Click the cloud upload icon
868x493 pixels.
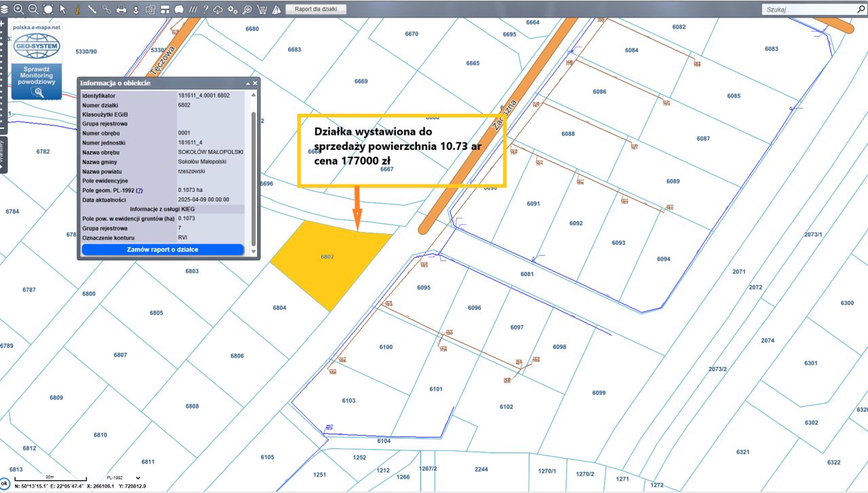click(218, 9)
